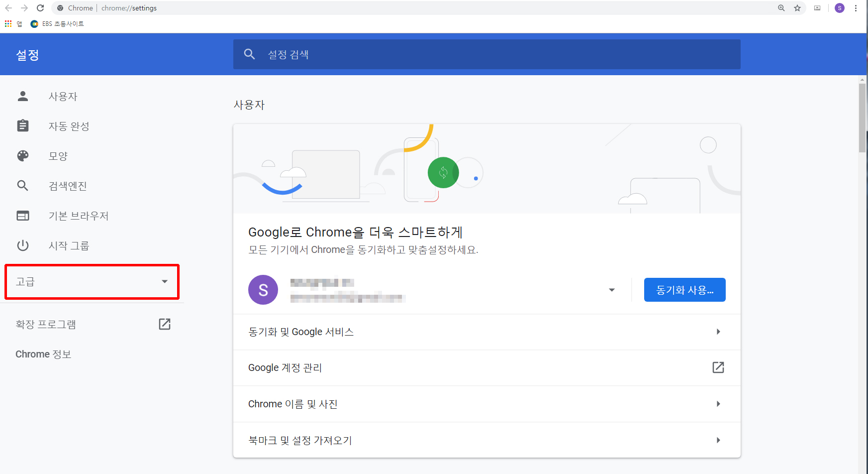Image resolution: width=868 pixels, height=474 pixels.
Task: Click the person icon beside 사용자
Action: click(23, 96)
